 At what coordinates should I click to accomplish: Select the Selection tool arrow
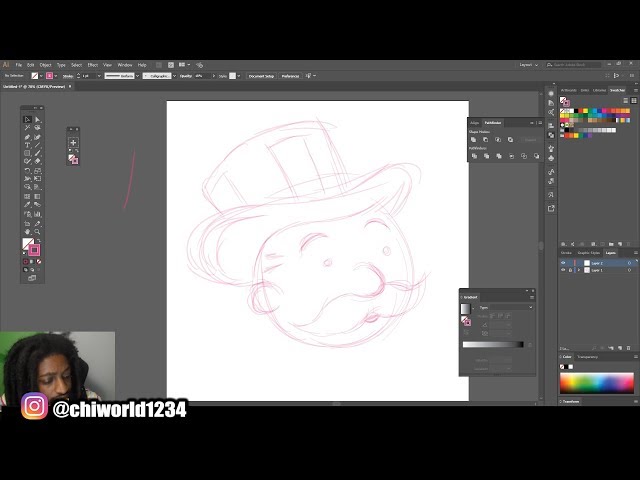coord(27,120)
